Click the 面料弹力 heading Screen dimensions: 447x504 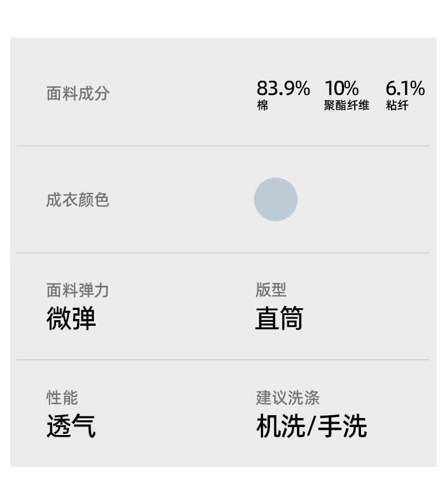click(x=78, y=291)
